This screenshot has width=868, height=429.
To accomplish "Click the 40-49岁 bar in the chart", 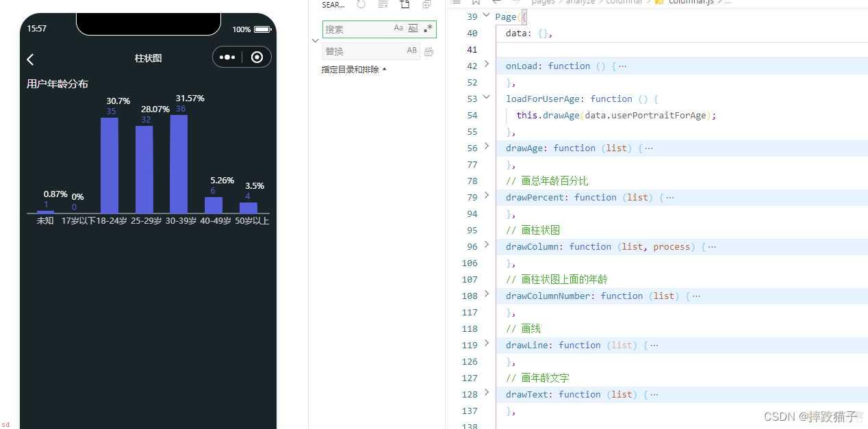I will 214,205.
